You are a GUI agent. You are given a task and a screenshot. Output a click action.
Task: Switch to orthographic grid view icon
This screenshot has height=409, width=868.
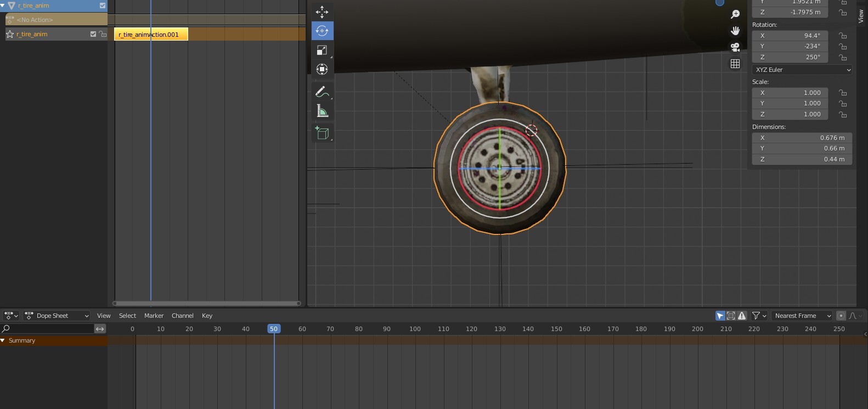coord(735,64)
